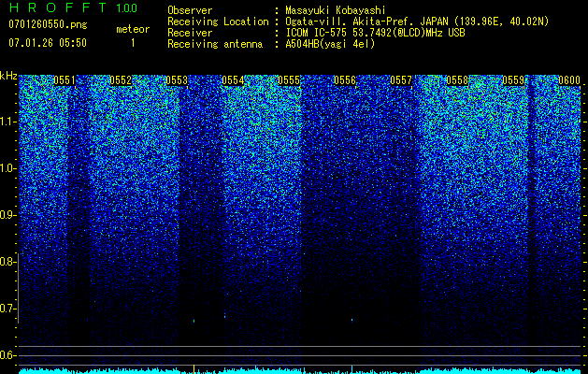This screenshot has width=588, height=374.
Task: Click the 0556 time marker
Action: coord(345,80)
